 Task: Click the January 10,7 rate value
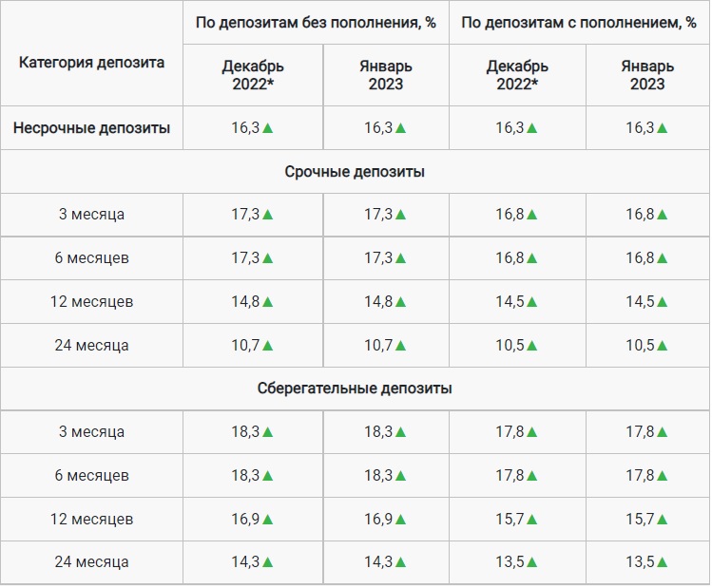coord(378,346)
